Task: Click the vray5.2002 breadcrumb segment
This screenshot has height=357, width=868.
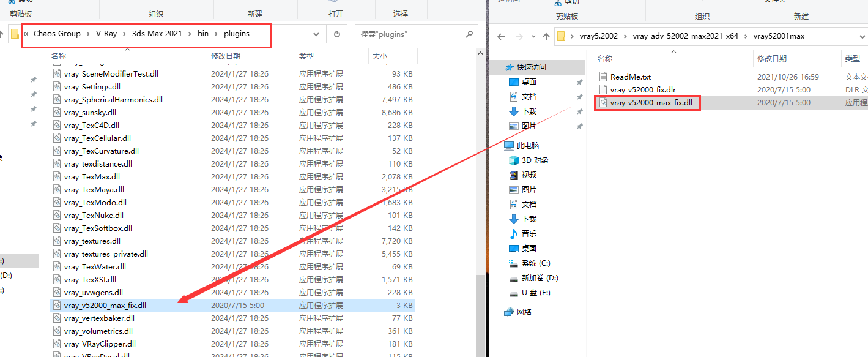Action: pos(598,36)
